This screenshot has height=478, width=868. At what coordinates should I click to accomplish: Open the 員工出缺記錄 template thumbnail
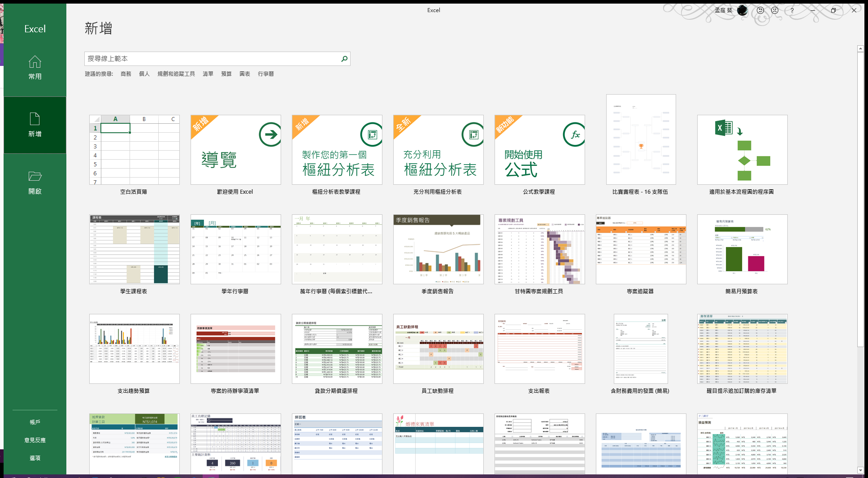(x=236, y=444)
